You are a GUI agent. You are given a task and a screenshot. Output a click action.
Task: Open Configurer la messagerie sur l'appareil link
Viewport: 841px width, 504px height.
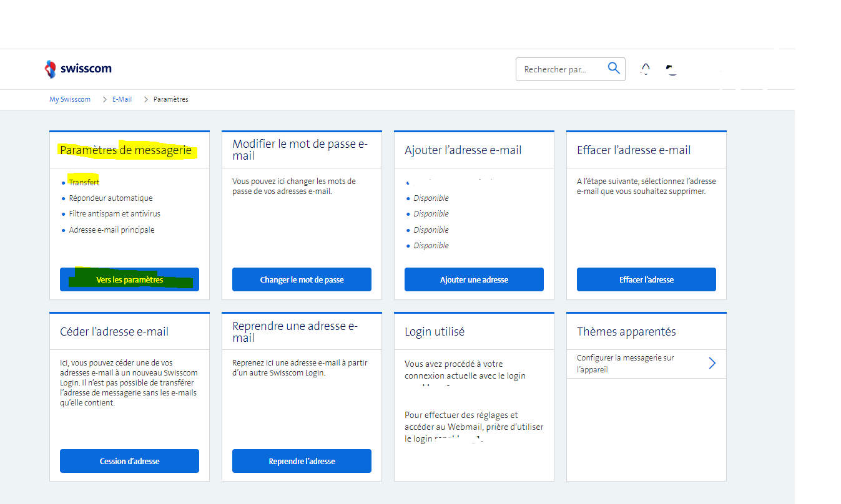tap(625, 364)
